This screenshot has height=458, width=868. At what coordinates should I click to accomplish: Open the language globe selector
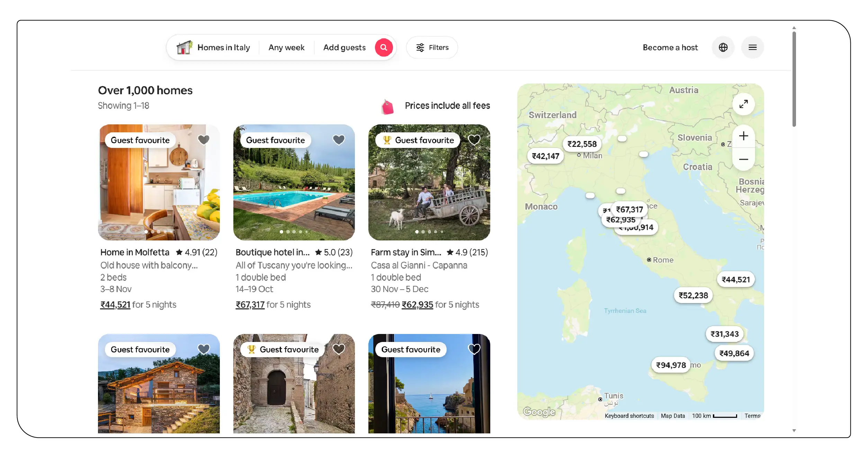tap(723, 47)
